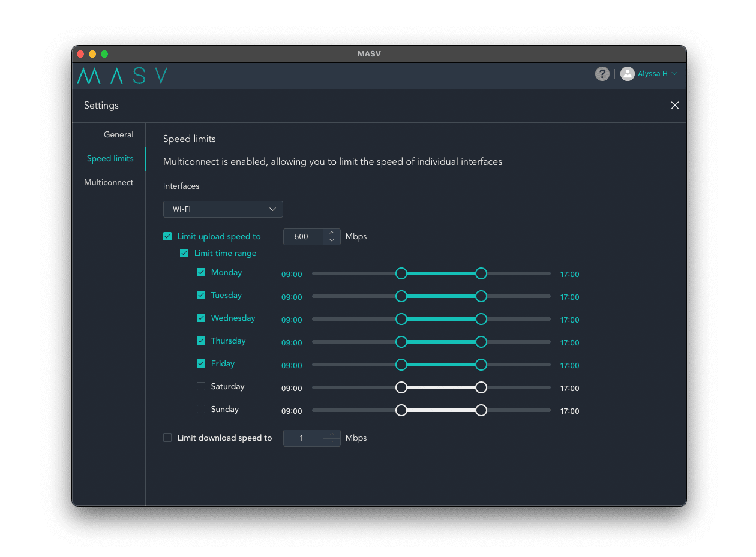Open the General settings section
Viewport: 756px width, 557px height.
[x=118, y=134]
